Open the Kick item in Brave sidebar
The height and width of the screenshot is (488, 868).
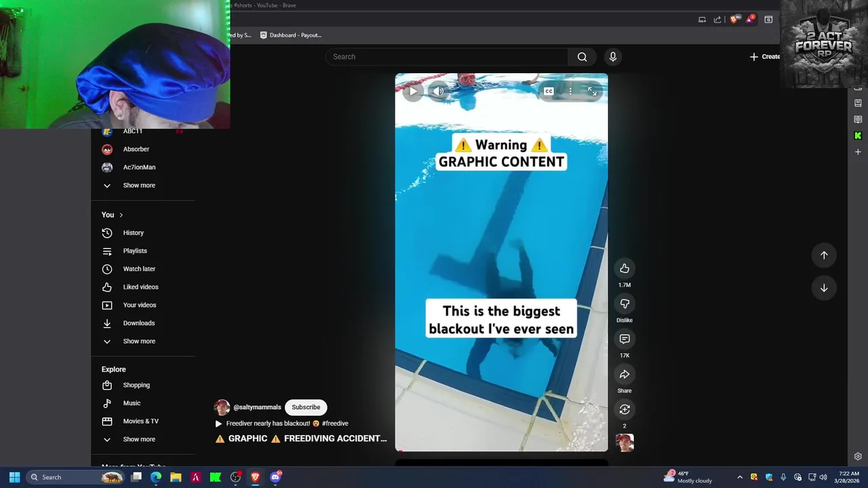click(858, 136)
